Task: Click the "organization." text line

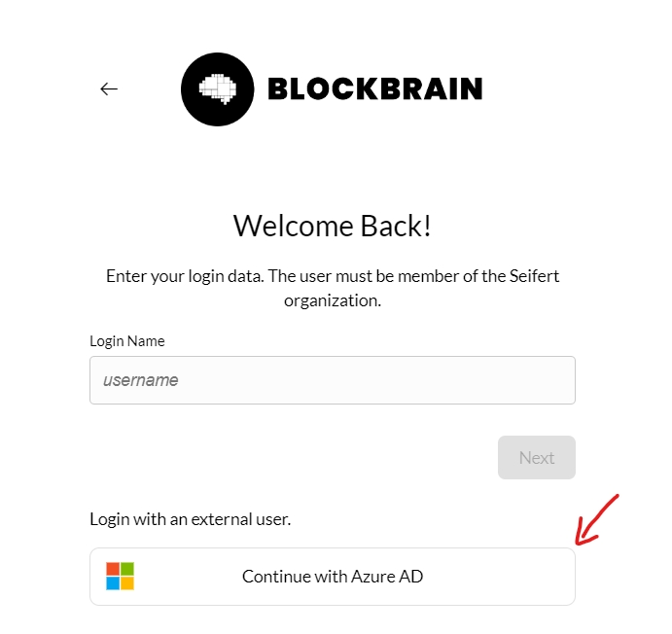Action: pos(333,300)
